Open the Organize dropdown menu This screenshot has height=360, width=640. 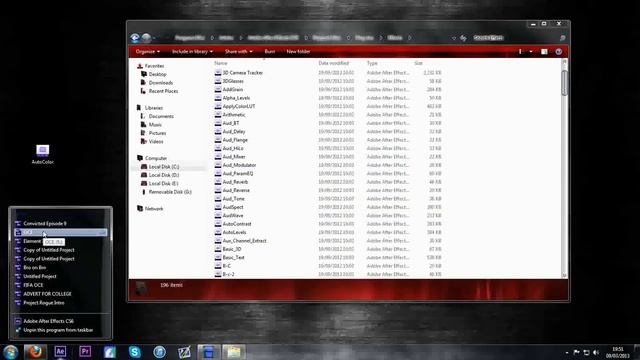click(x=147, y=52)
